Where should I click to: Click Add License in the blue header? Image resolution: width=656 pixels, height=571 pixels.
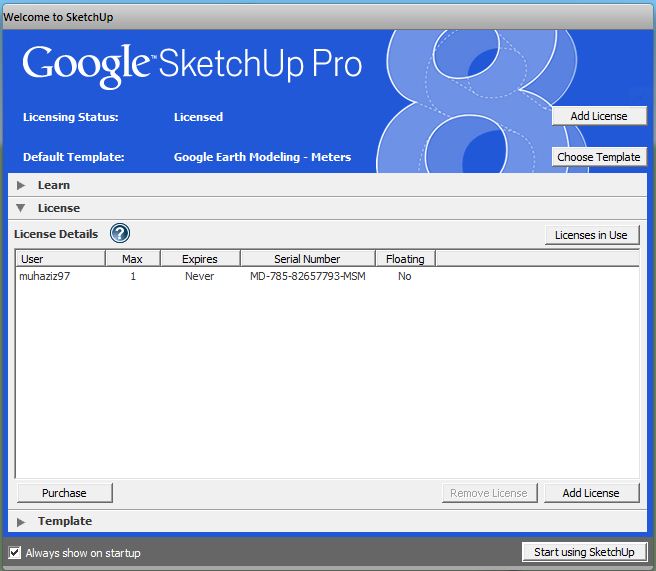coord(599,116)
